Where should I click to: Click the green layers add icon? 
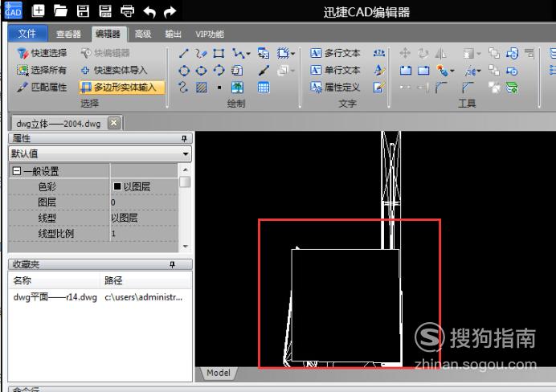pos(512,88)
